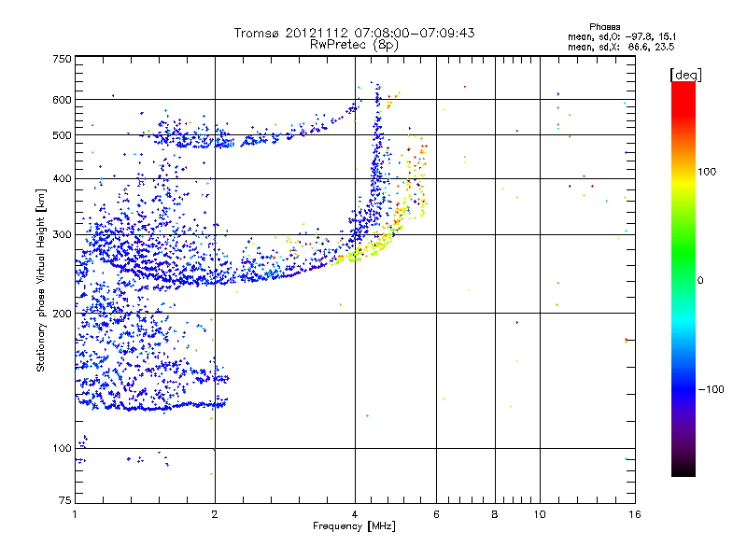Click the 'Stationary phase Virtual Height [km]' axis label
747x560 pixels.
40,280
